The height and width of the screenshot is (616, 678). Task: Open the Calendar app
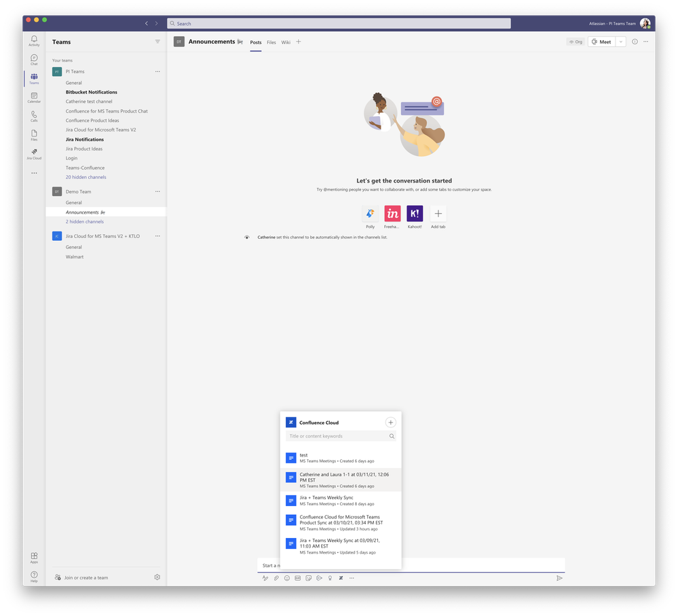point(34,97)
